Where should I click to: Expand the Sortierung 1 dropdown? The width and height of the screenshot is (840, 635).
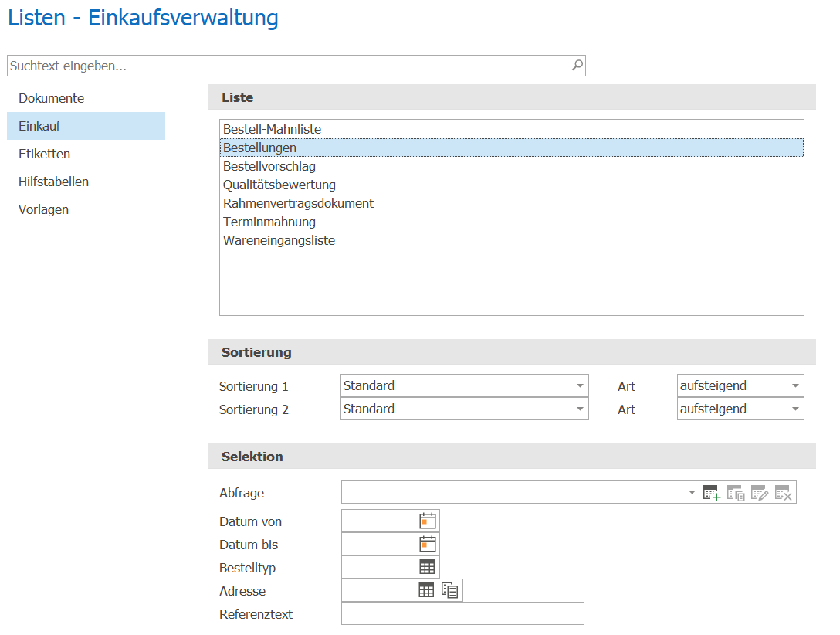coord(580,385)
